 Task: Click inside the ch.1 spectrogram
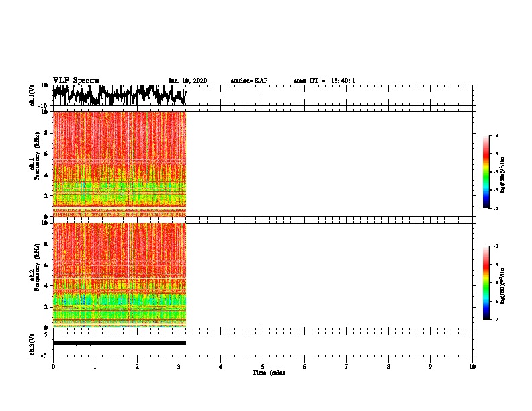tap(120, 164)
